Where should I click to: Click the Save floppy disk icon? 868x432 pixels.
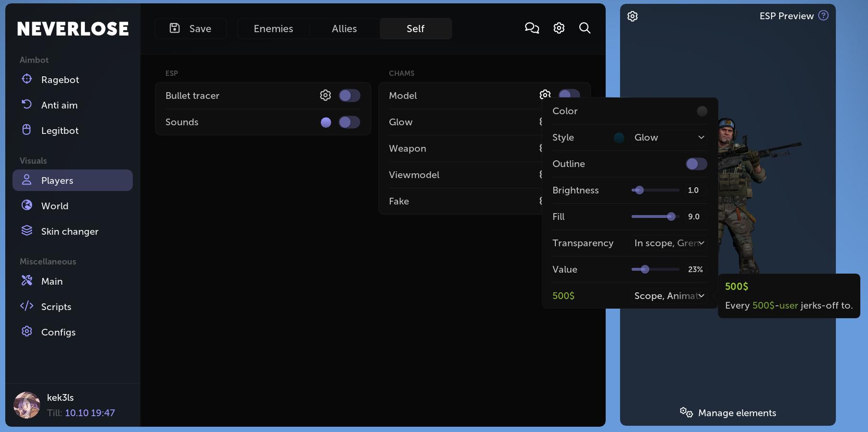(175, 28)
